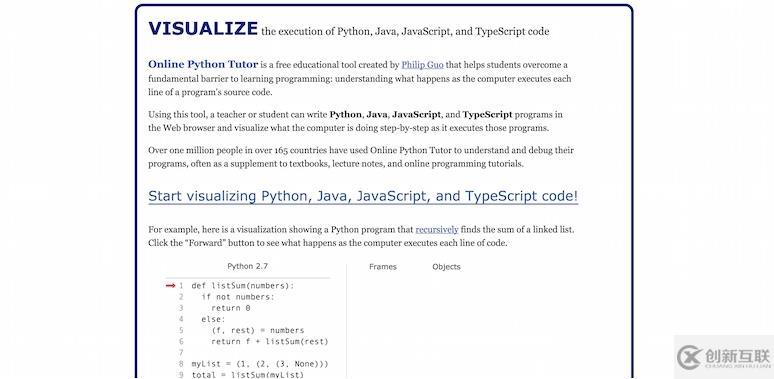Select code line def listSum(numbers):
The width and height of the screenshot is (774, 379).
coord(242,286)
